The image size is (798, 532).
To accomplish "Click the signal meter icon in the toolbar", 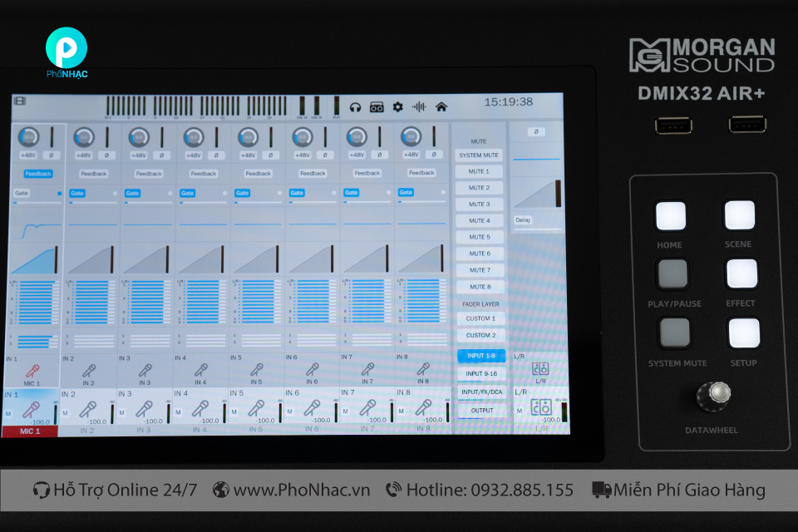I will pyautogui.click(x=420, y=106).
